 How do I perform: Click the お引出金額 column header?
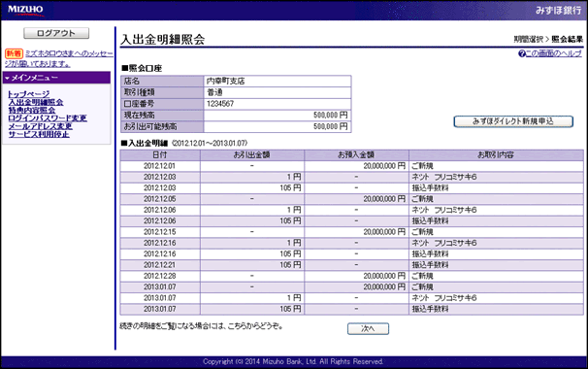tap(252, 154)
